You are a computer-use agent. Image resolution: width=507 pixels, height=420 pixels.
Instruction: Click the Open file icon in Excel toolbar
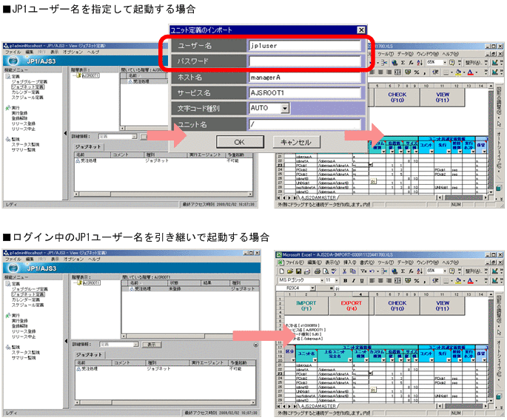pyautogui.click(x=290, y=271)
